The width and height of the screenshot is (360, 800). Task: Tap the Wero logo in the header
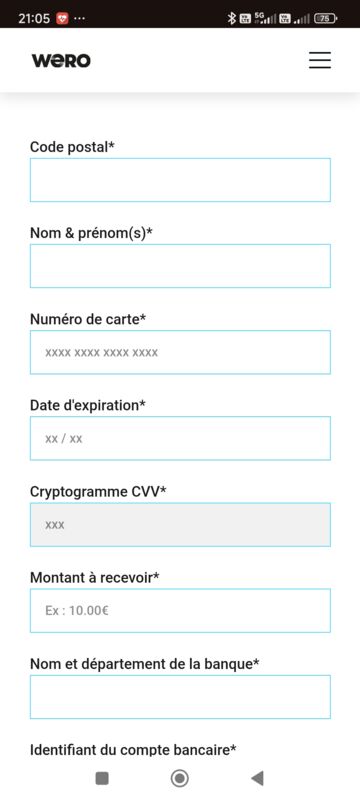pos(61,61)
